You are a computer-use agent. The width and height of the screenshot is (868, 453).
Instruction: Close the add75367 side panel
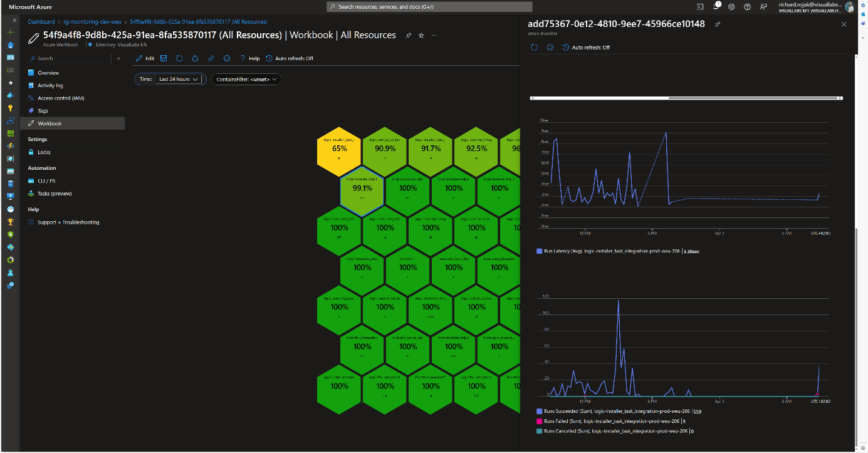point(844,24)
